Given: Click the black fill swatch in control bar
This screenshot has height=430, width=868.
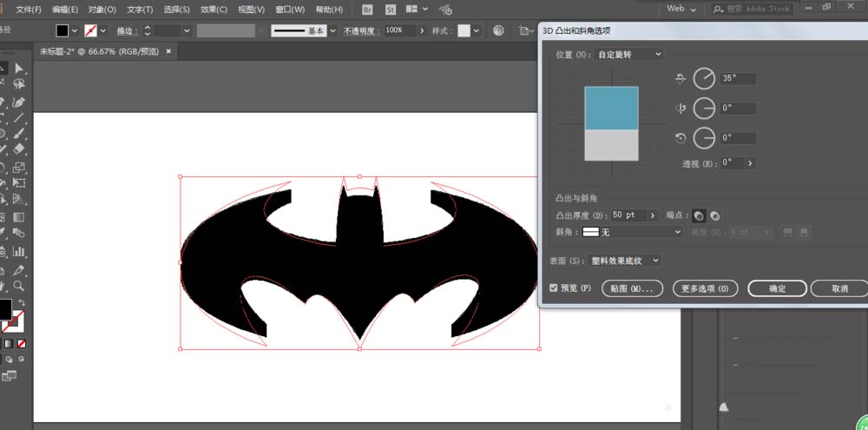Looking at the screenshot, I should 62,30.
